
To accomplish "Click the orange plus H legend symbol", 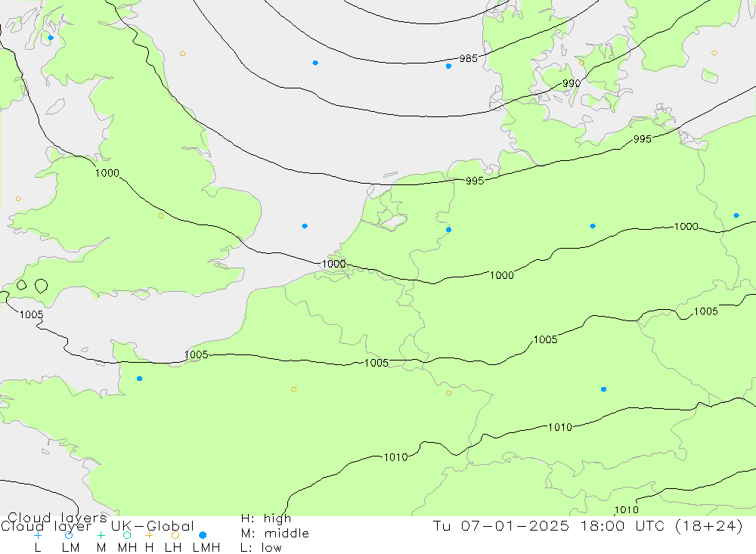I will click(x=149, y=535).
